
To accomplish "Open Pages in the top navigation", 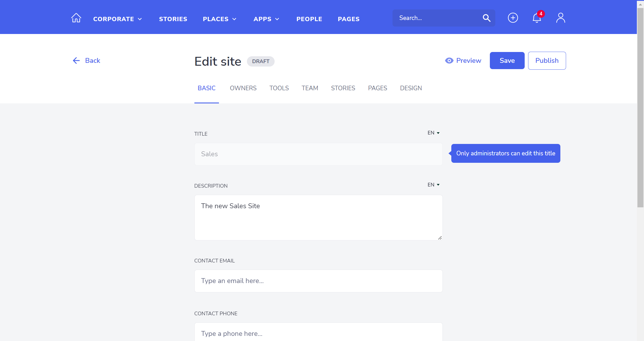I will pyautogui.click(x=349, y=19).
